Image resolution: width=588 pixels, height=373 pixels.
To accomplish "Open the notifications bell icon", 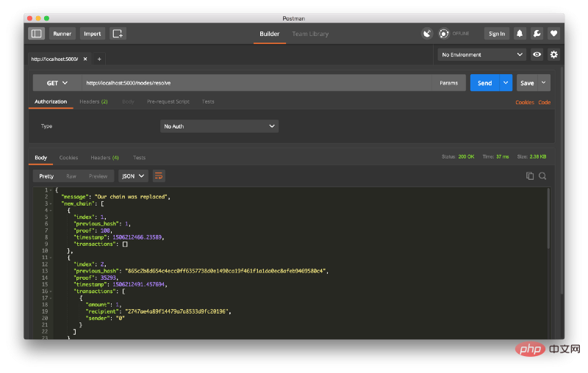I will point(520,34).
